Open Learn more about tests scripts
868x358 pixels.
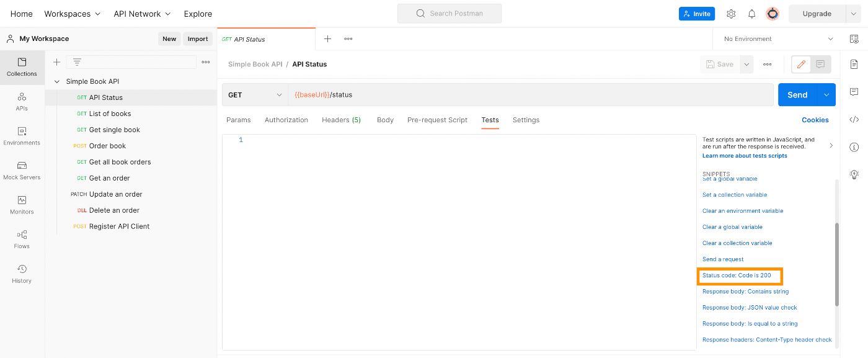point(745,156)
